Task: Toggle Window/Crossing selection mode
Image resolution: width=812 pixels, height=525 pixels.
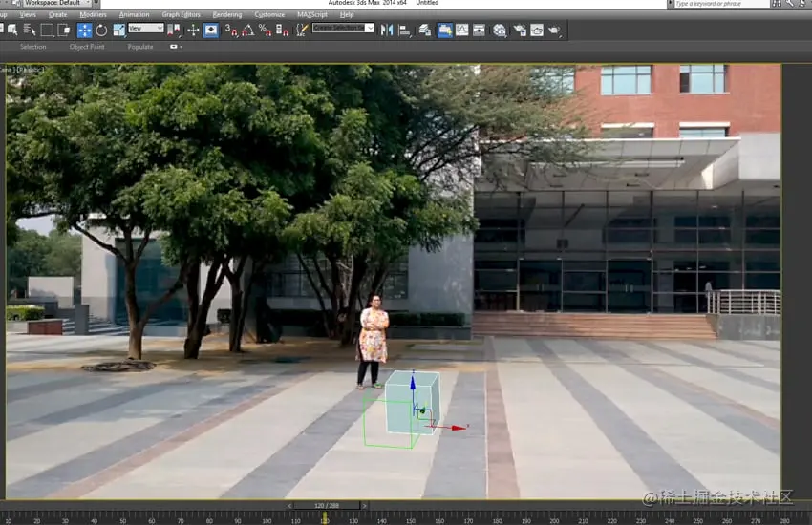Action: (64, 30)
